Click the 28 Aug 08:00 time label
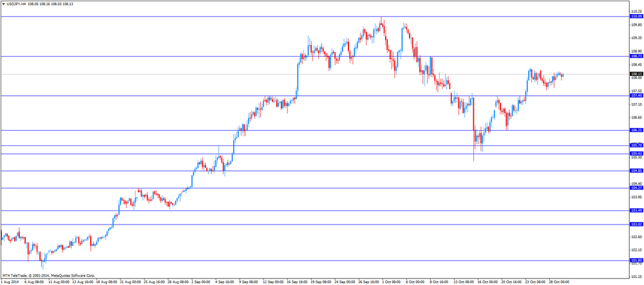This screenshot has width=644, height=285. [178, 282]
